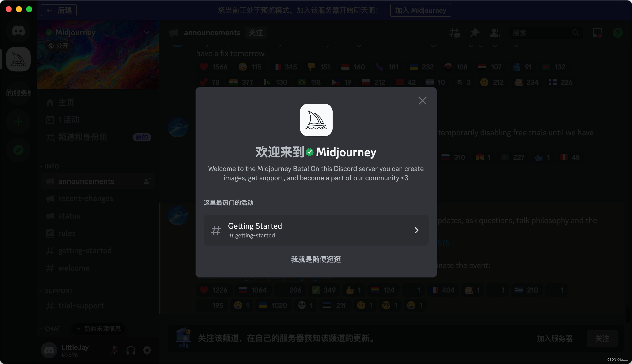The height and width of the screenshot is (364, 632).
Task: Show pinned messages with the pin icon
Action: [x=475, y=33]
